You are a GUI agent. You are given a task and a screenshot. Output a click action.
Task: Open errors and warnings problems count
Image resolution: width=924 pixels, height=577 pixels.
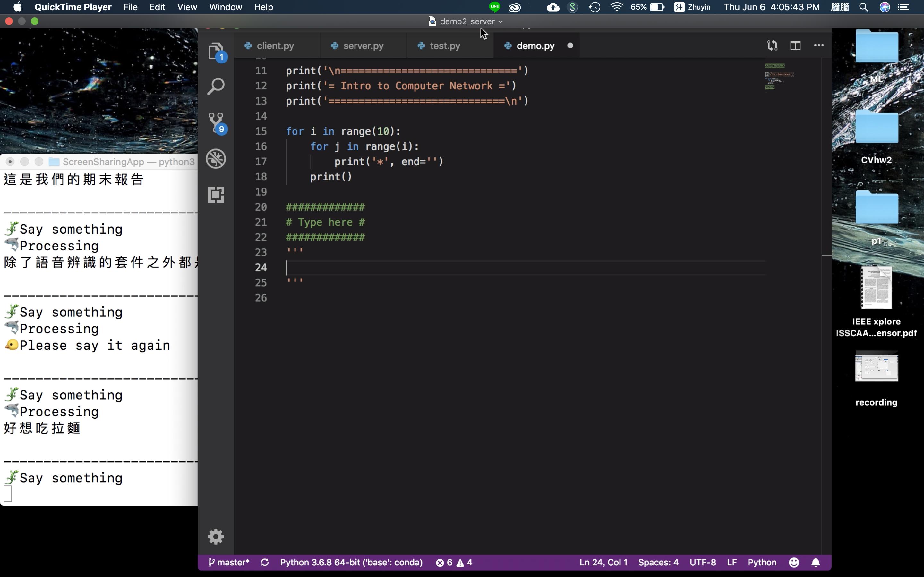point(454,563)
